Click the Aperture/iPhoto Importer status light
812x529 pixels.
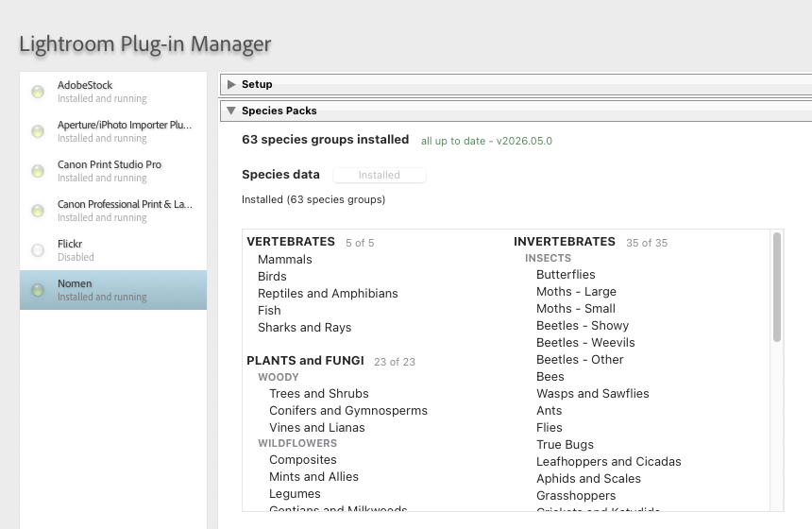(38, 131)
